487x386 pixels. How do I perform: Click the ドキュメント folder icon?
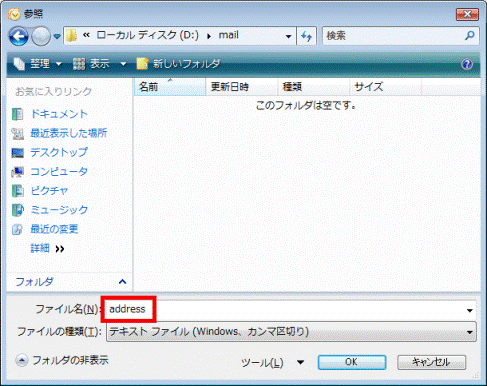click(17, 114)
